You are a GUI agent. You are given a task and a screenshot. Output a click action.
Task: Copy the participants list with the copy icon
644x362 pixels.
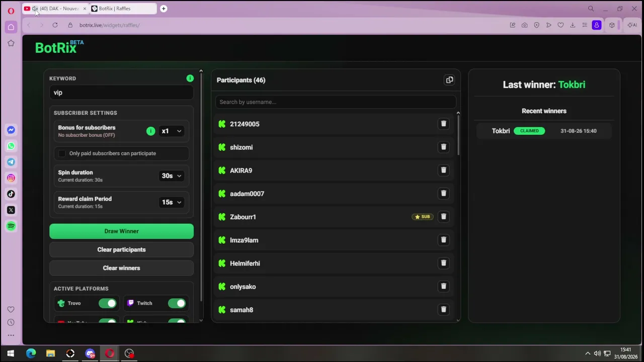pos(449,80)
